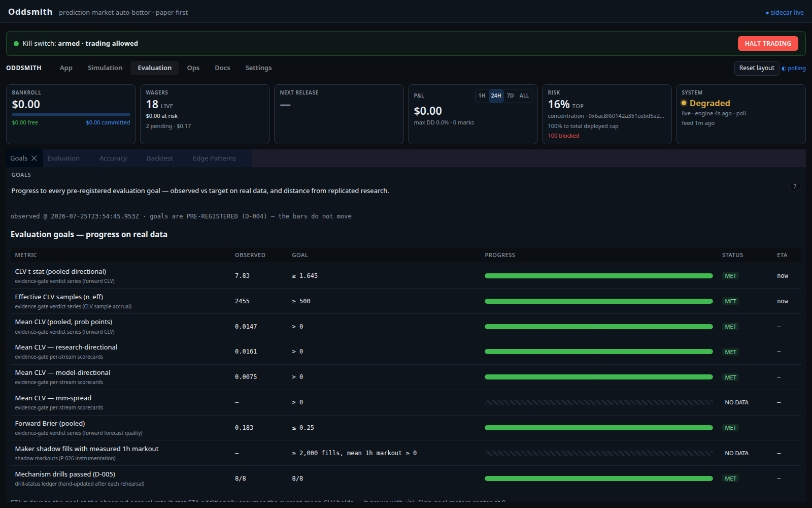Click ETA column header
Viewport: 812px width, 508px height.
pos(782,256)
